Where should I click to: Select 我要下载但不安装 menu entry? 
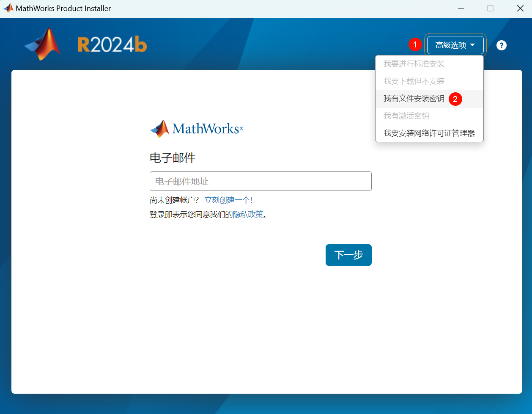429,81
